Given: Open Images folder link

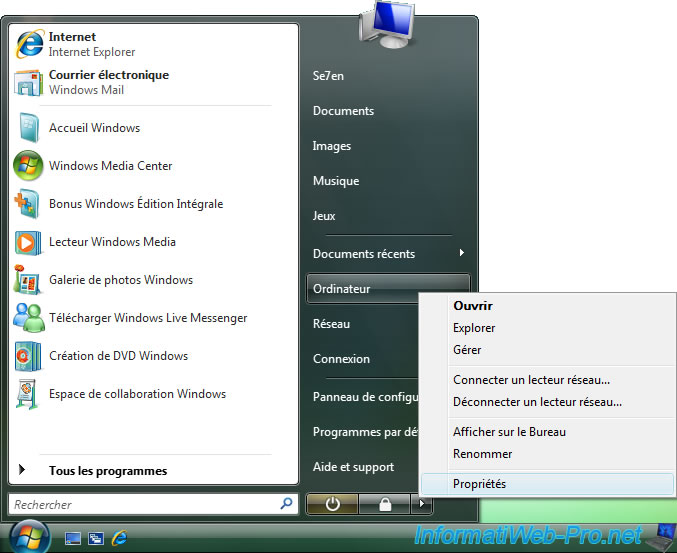Looking at the screenshot, I should (x=332, y=146).
